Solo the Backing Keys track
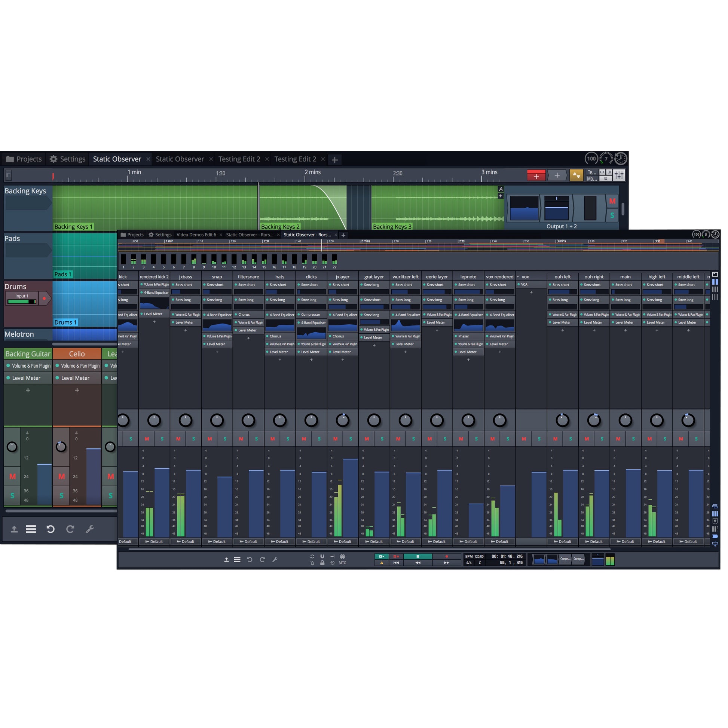The image size is (728, 728). pos(612,215)
